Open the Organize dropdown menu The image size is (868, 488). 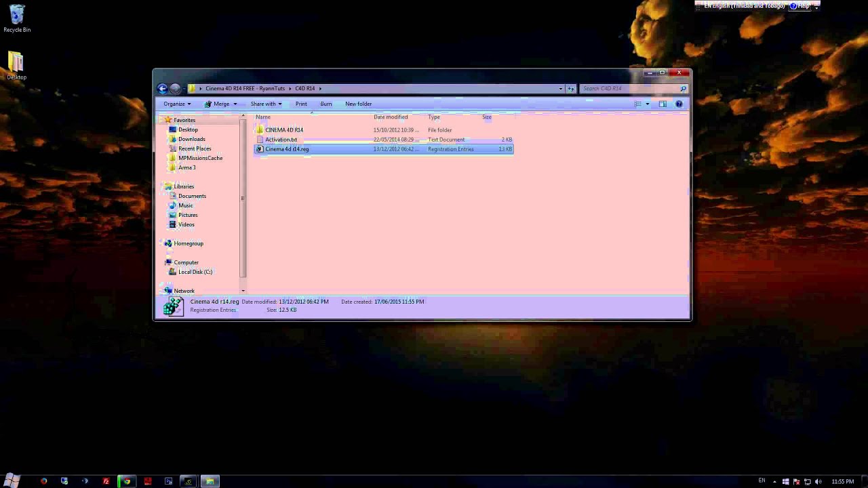pyautogui.click(x=177, y=104)
